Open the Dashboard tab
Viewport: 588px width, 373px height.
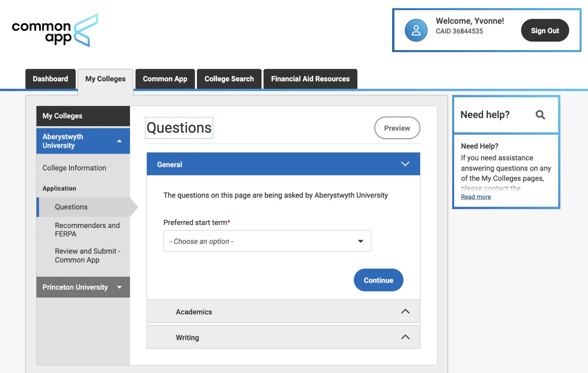pos(51,79)
